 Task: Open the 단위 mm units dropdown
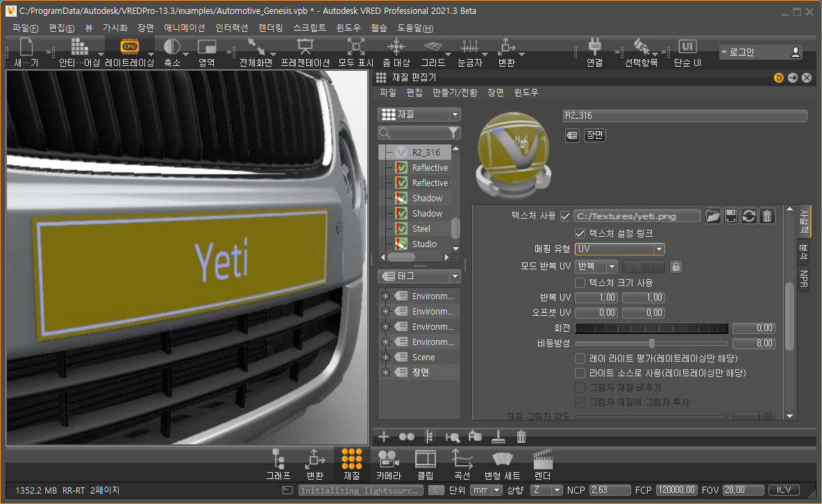[486, 490]
